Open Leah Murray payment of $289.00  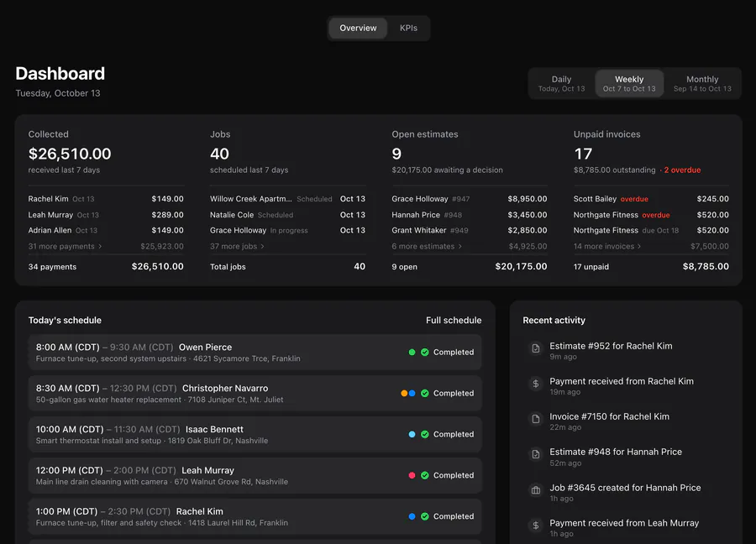click(106, 214)
